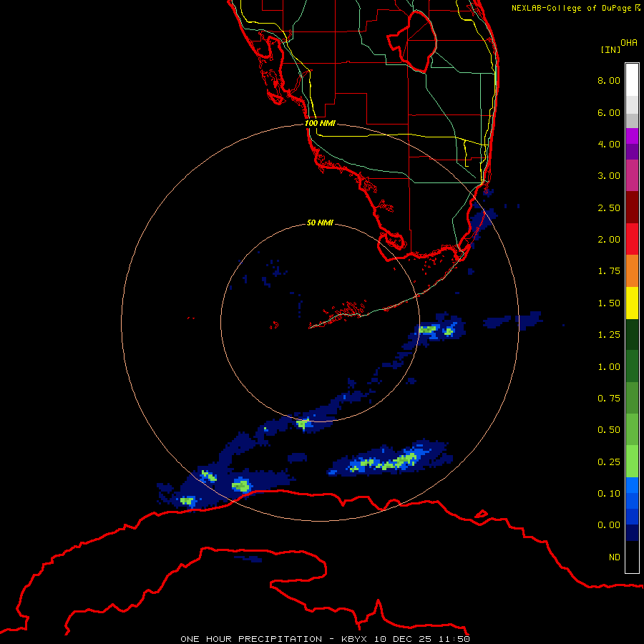The width and height of the screenshot is (644, 644).
Task: Pick the dark red swatch in the scale
Action: [632, 208]
